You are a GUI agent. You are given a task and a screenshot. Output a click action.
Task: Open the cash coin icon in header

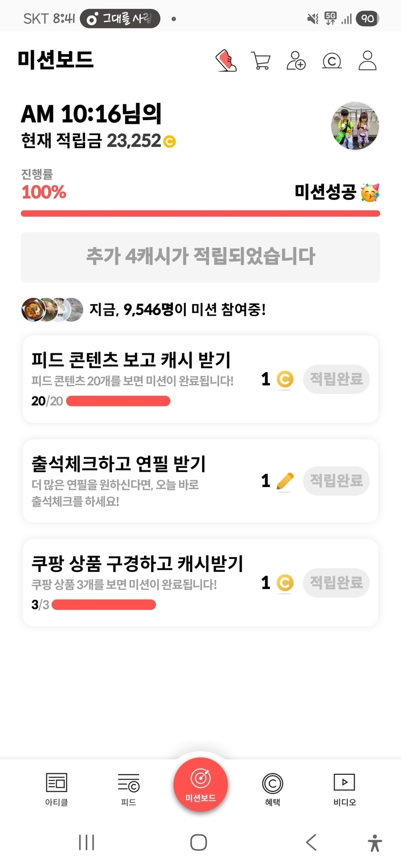[x=332, y=61]
